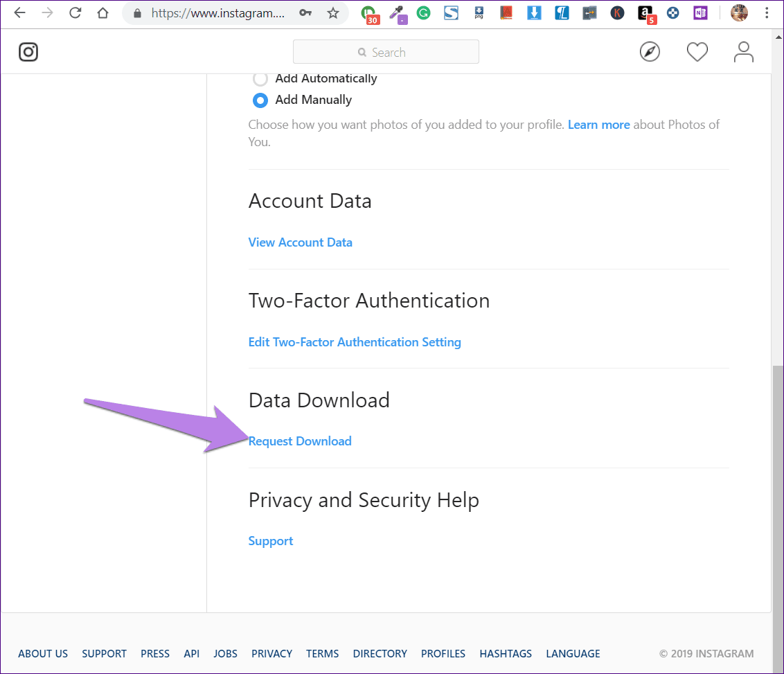The image size is (784, 674).
Task: Open activity feed heart icon
Action: (697, 52)
